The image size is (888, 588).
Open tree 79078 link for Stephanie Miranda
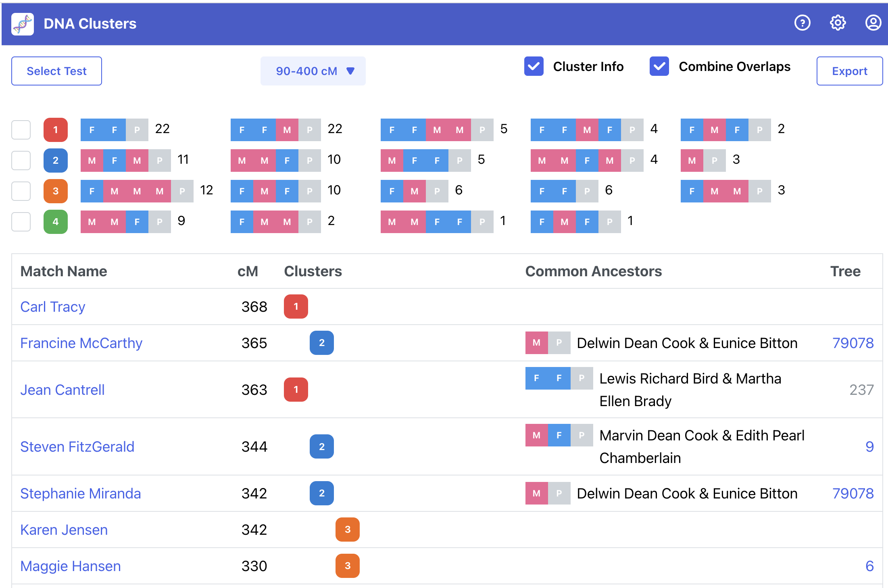pyautogui.click(x=853, y=494)
